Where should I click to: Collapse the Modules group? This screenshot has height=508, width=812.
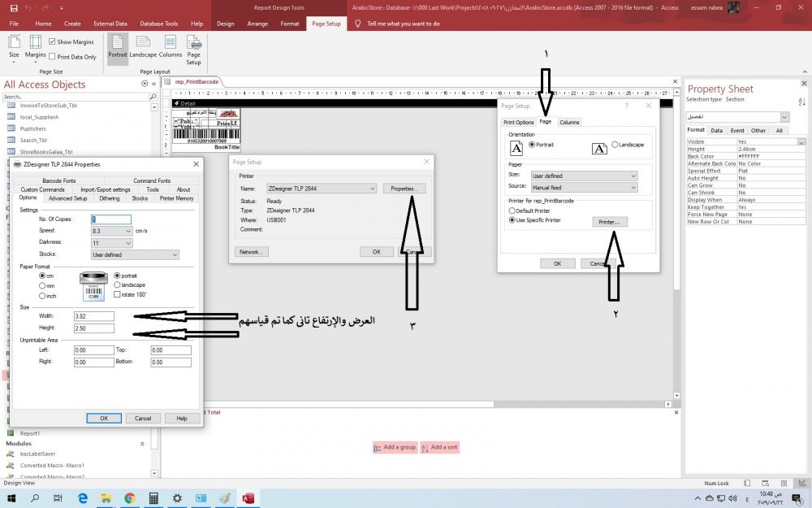pos(142,444)
